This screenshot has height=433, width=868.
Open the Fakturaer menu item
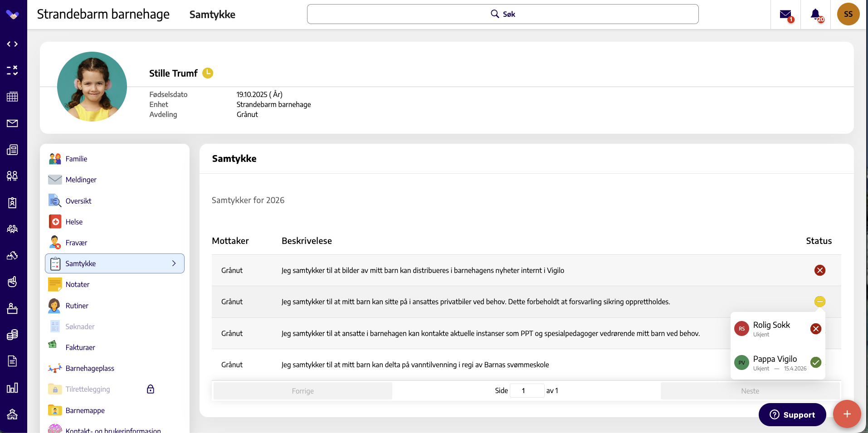115,347
